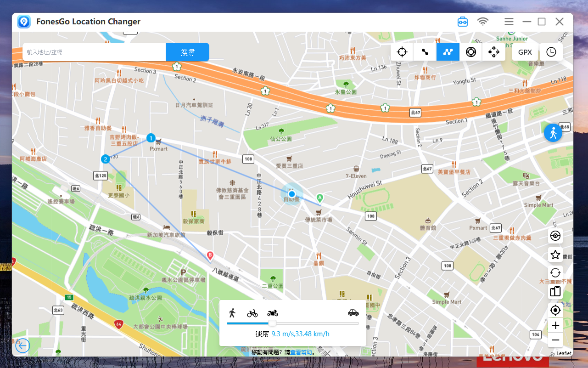Choose motorcycle speed icon
Viewport: 588px width, 368px height.
(x=273, y=313)
